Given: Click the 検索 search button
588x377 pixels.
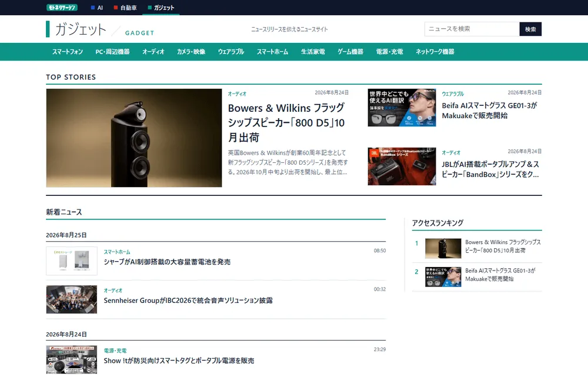Looking at the screenshot, I should 530,29.
